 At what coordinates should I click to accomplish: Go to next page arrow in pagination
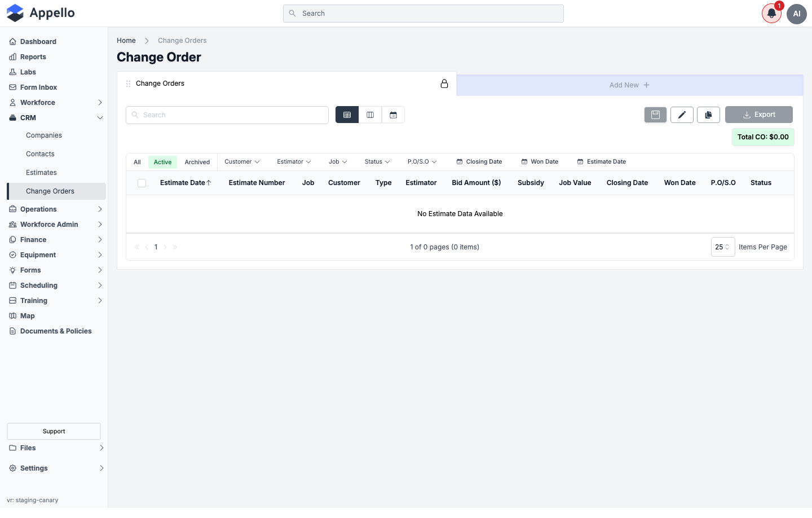coord(165,247)
